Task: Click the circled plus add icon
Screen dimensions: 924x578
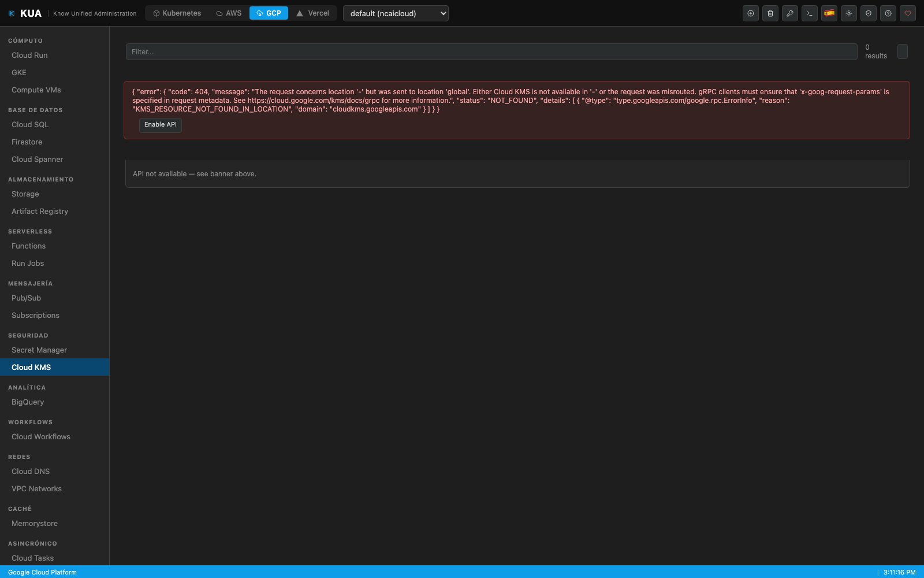Action: coord(751,13)
